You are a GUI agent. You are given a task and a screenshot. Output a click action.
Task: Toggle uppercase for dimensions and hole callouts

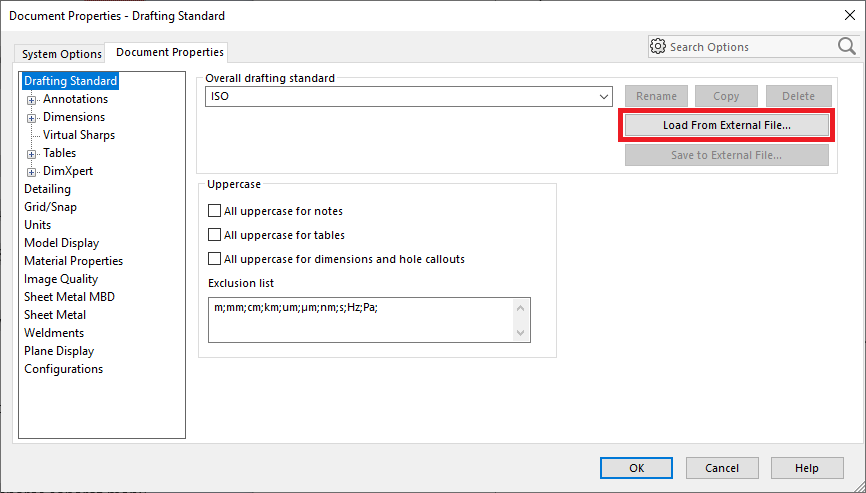(x=214, y=259)
